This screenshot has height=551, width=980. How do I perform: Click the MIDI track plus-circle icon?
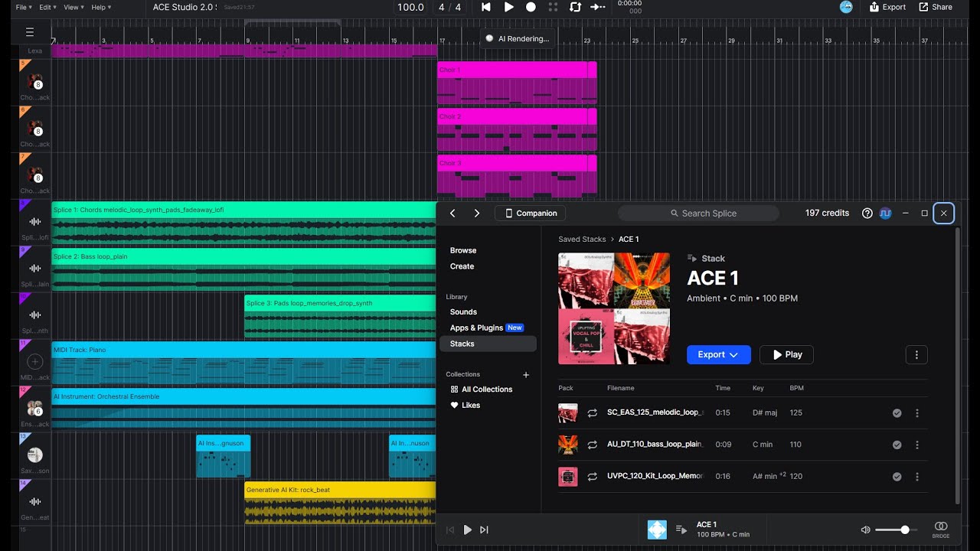click(x=35, y=361)
